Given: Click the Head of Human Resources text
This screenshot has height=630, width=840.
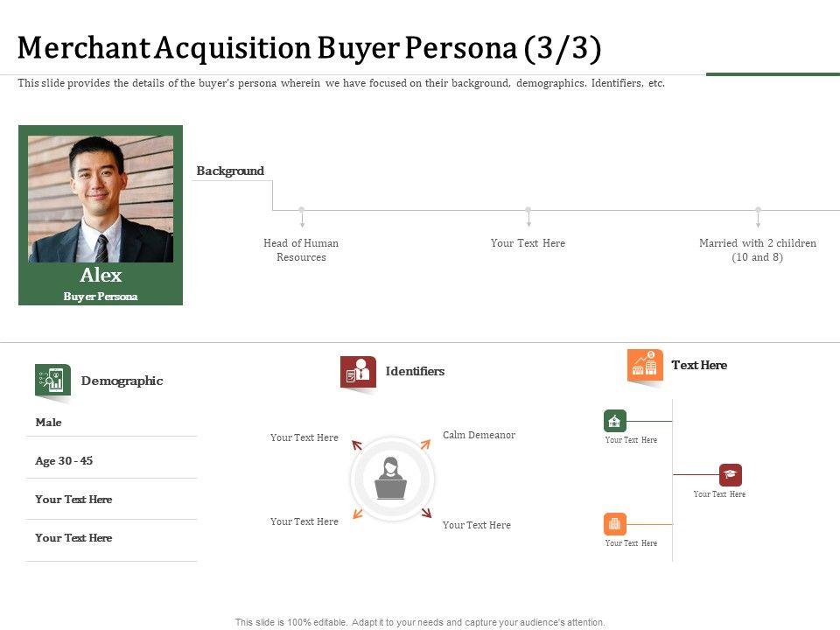Looking at the screenshot, I should click(x=301, y=250).
